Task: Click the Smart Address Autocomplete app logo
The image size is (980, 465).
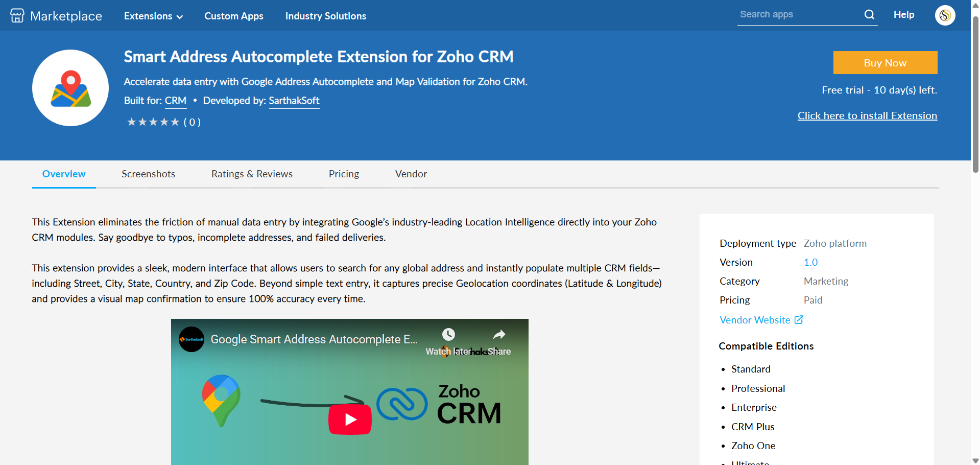Action: click(x=70, y=87)
